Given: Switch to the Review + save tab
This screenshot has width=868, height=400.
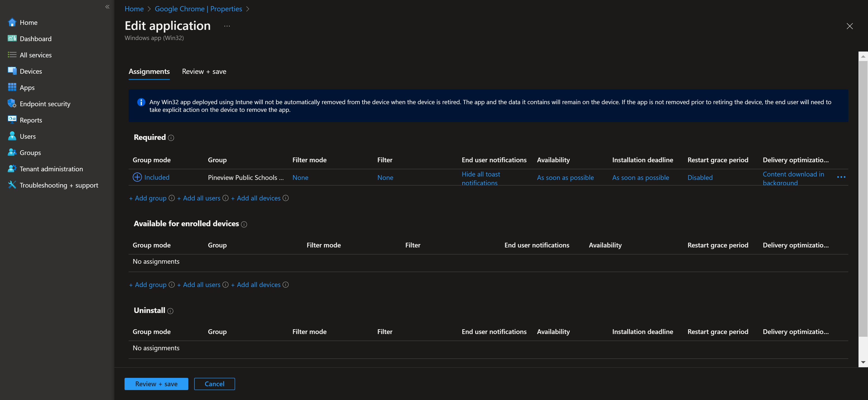Looking at the screenshot, I should click(x=204, y=71).
